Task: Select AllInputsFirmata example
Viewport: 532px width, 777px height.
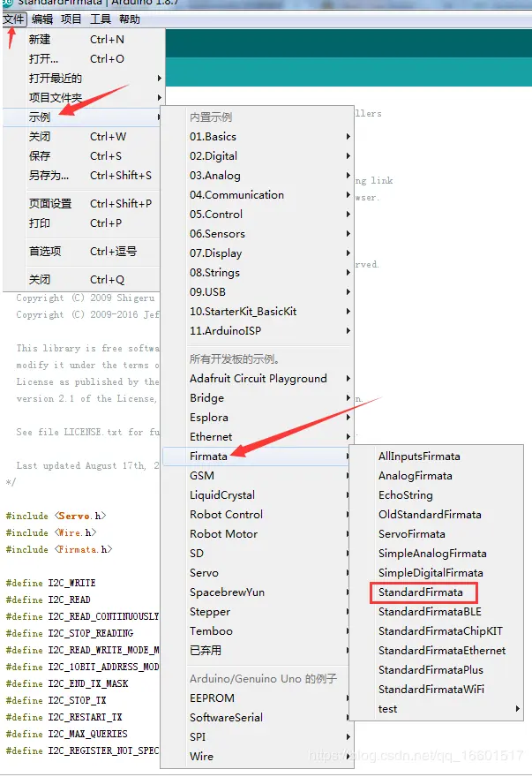Action: pos(437,456)
